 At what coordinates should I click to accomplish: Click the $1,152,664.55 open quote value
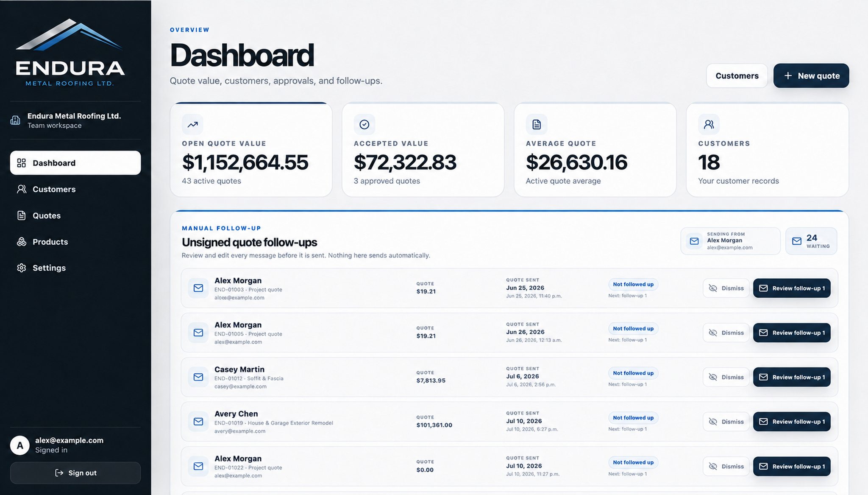click(x=245, y=162)
